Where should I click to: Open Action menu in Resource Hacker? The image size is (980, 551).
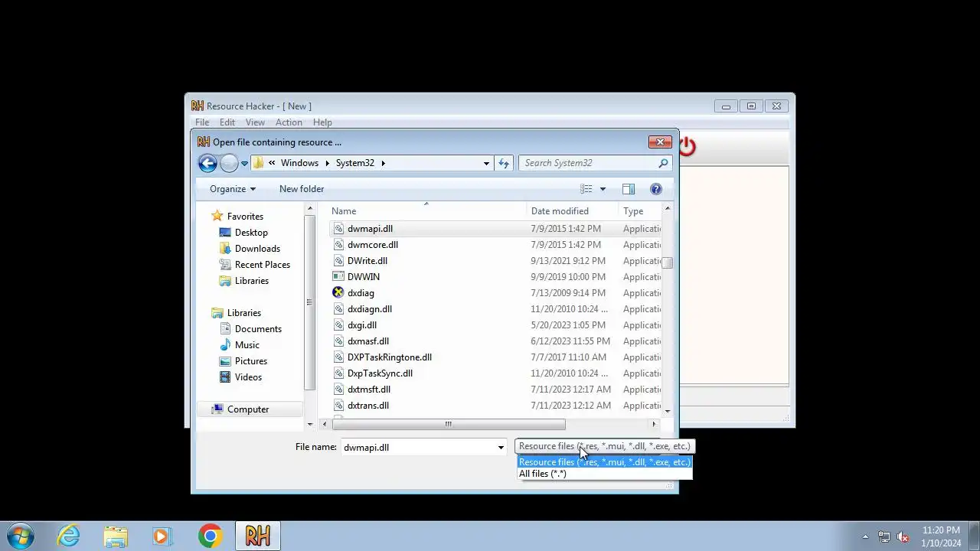tap(289, 122)
